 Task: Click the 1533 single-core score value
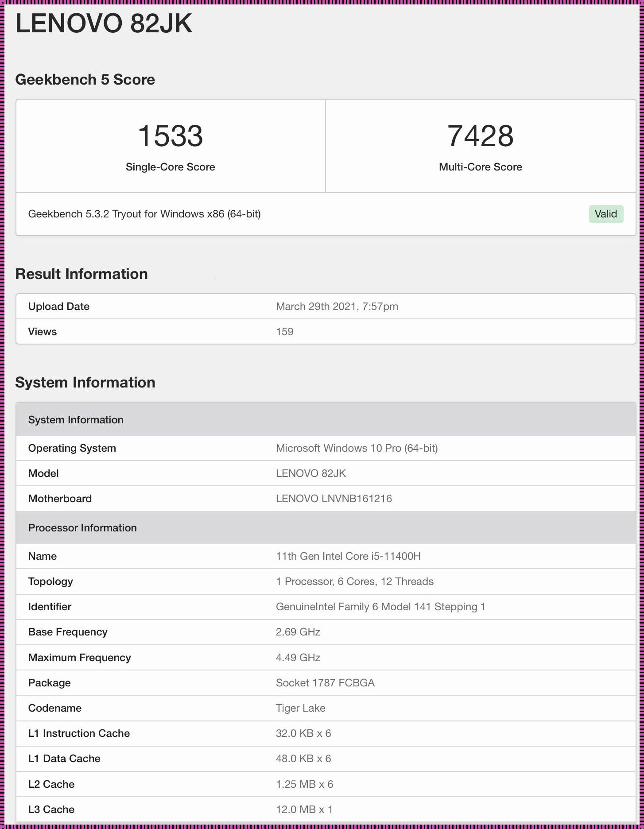(171, 136)
